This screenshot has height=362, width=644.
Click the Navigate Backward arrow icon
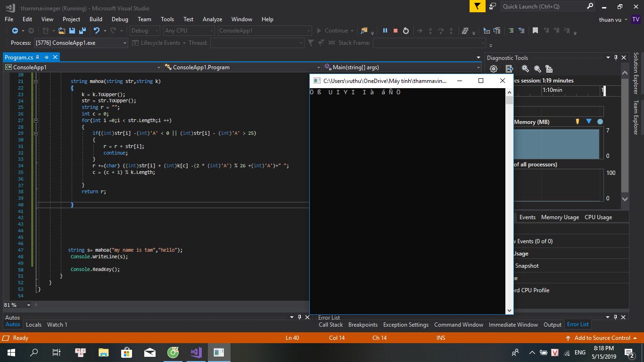(x=15, y=31)
